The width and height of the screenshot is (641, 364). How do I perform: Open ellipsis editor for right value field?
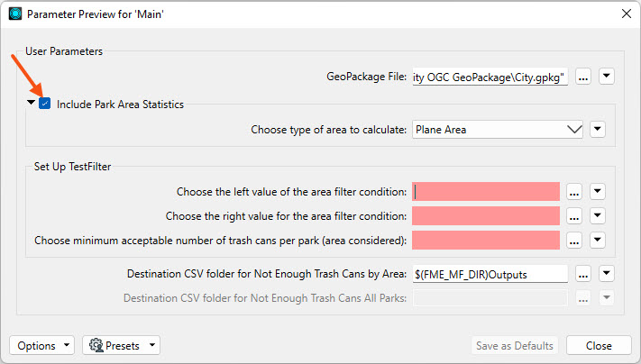click(x=574, y=216)
